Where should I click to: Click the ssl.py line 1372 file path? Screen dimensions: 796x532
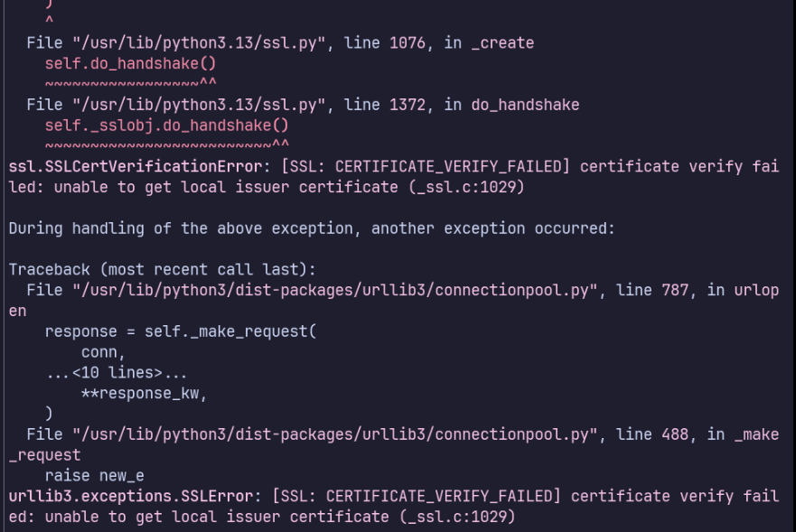(198, 105)
